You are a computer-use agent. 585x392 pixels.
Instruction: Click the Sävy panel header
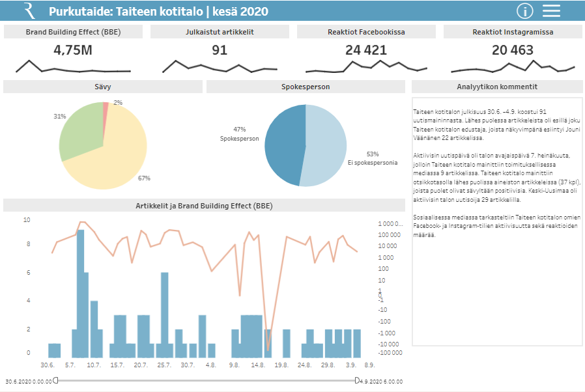tap(102, 87)
